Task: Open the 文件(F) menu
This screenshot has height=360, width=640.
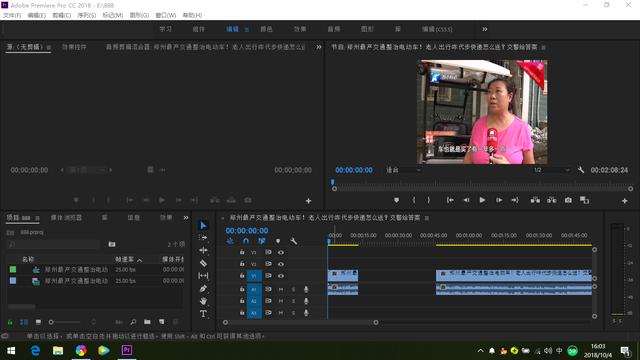Action: [x=12, y=15]
